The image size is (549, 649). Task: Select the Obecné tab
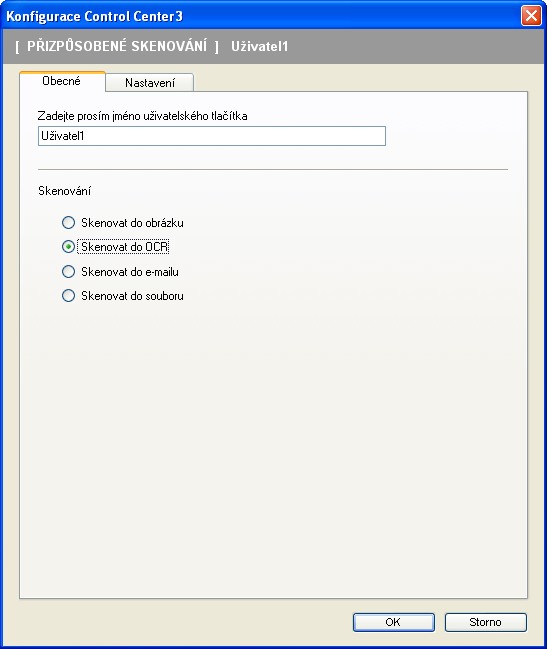click(x=62, y=81)
